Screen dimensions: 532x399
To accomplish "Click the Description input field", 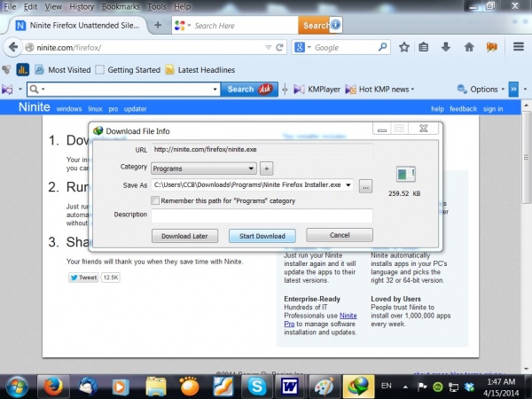I will (x=262, y=215).
